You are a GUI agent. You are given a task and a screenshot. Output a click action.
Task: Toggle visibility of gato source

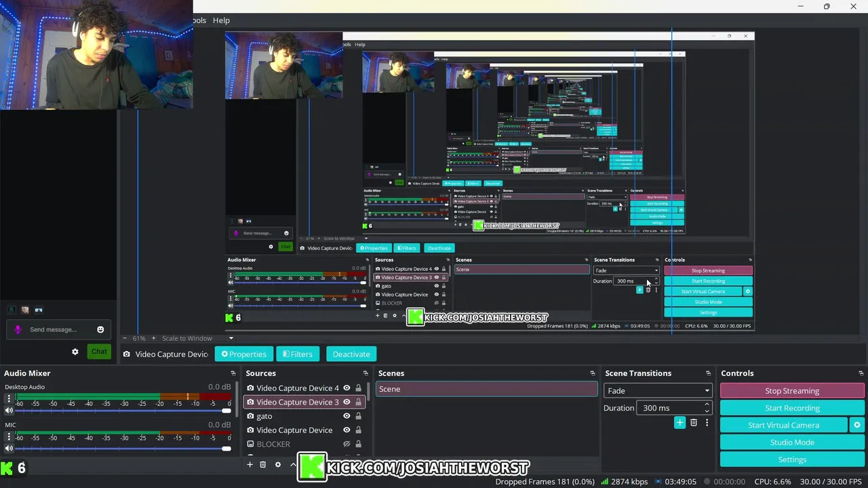[x=347, y=416]
